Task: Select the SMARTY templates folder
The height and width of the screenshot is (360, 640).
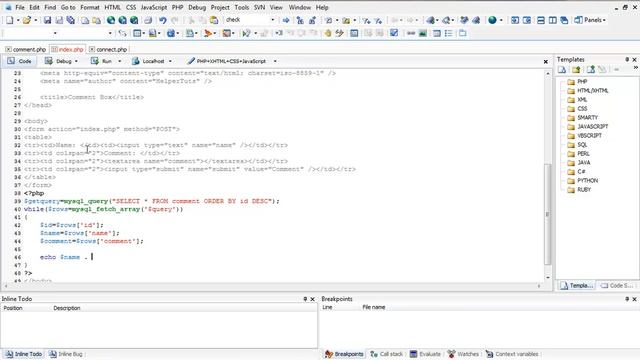Action: click(582, 118)
